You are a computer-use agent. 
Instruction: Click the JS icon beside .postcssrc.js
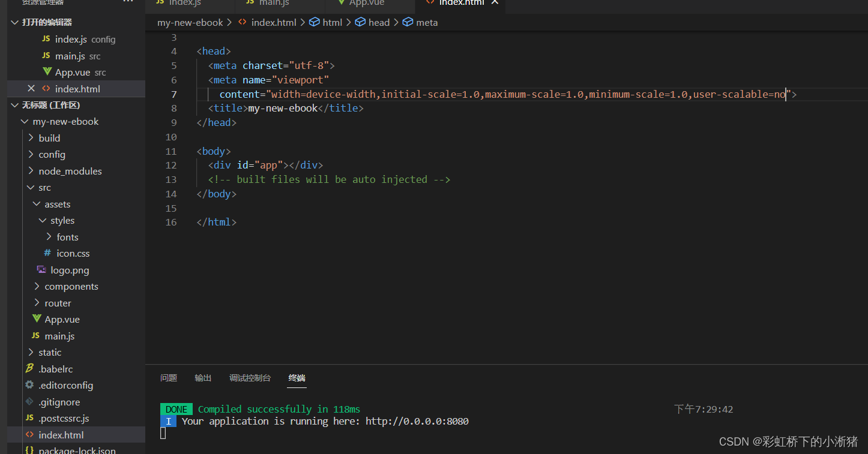coord(29,418)
